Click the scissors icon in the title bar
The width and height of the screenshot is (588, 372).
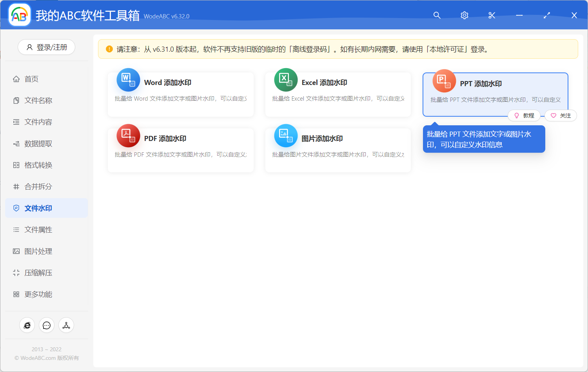pyautogui.click(x=492, y=15)
